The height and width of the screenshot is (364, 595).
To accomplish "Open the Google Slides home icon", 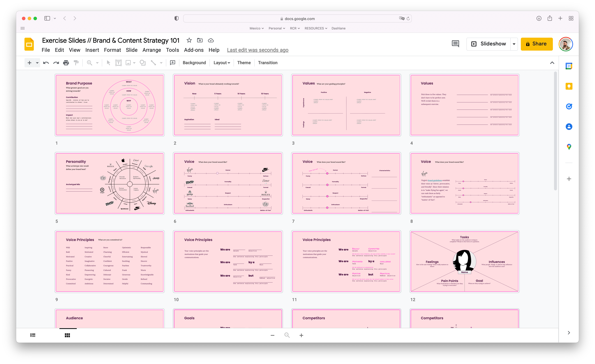I will (29, 44).
